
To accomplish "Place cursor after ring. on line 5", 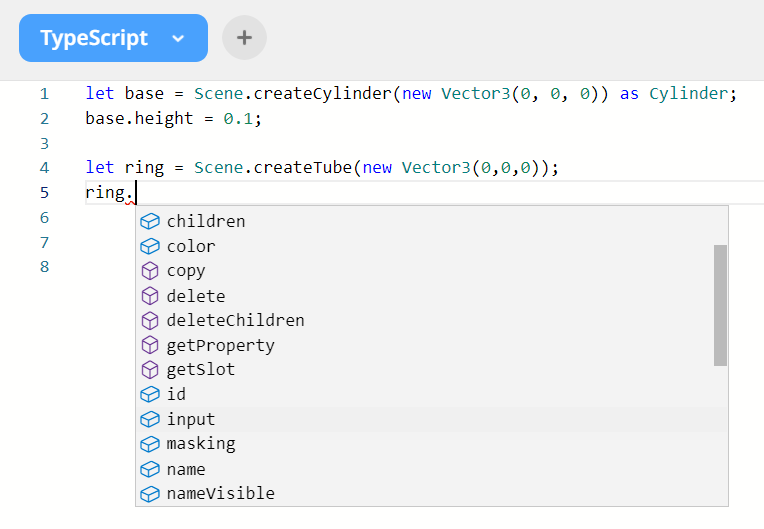I will (136, 192).
